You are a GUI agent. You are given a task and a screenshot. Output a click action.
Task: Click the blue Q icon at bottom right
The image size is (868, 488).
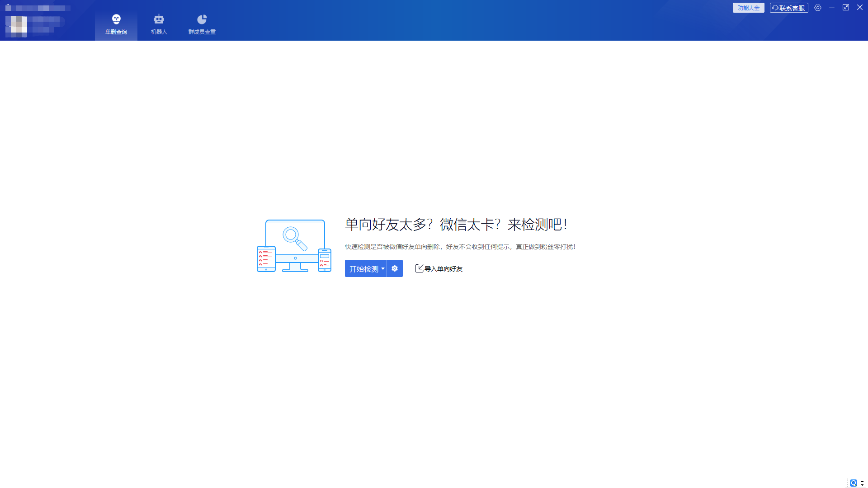click(x=854, y=483)
